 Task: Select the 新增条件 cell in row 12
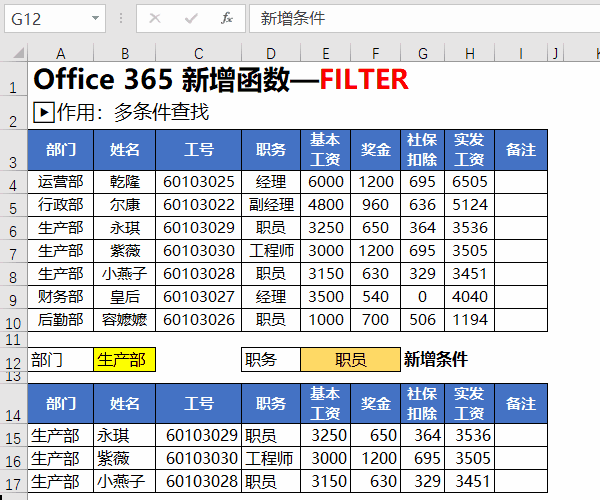435,360
